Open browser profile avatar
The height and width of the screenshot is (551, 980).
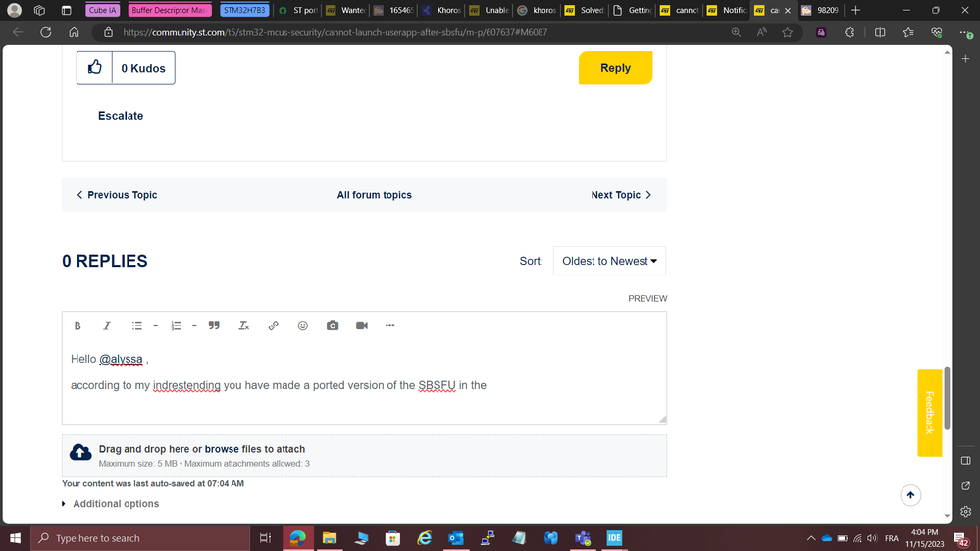tap(14, 10)
